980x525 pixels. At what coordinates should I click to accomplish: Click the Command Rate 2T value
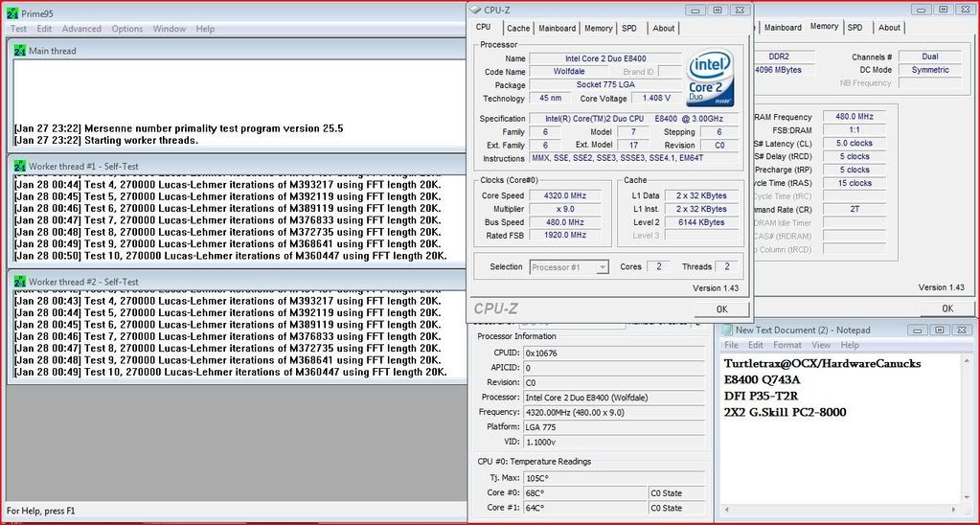click(856, 210)
